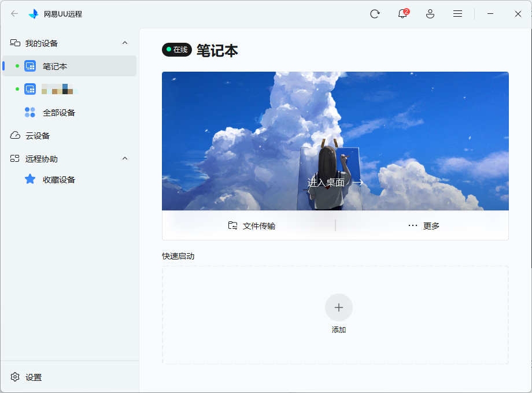Screen dimensions: 532x393
Task: Click the settings gear icon
Action: point(15,377)
